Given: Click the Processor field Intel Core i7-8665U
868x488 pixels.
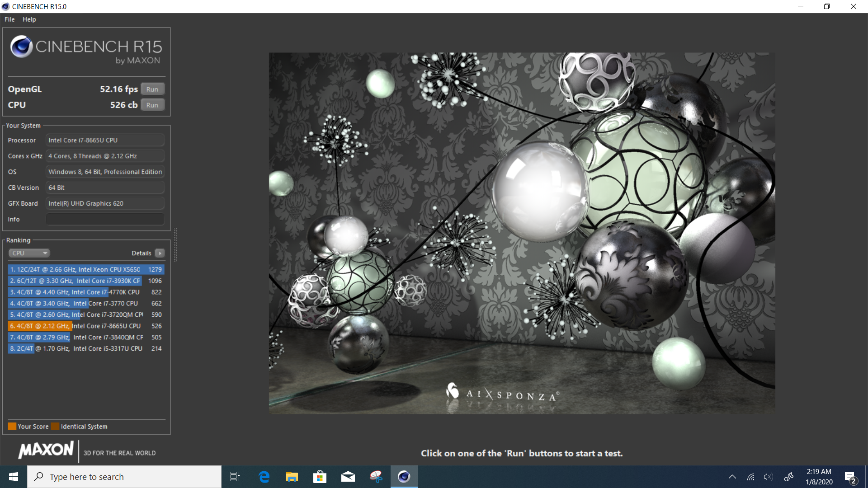Looking at the screenshot, I should (x=105, y=140).
